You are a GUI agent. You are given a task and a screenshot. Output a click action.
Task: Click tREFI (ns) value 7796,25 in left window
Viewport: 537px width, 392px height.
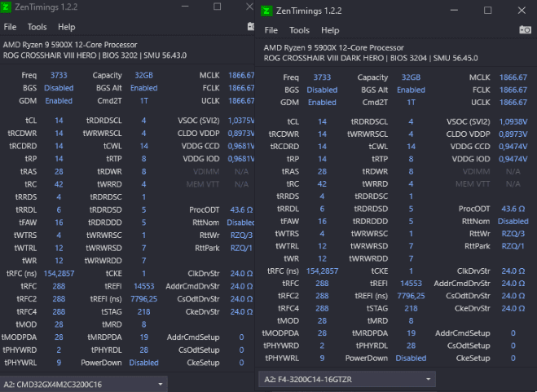(144, 299)
